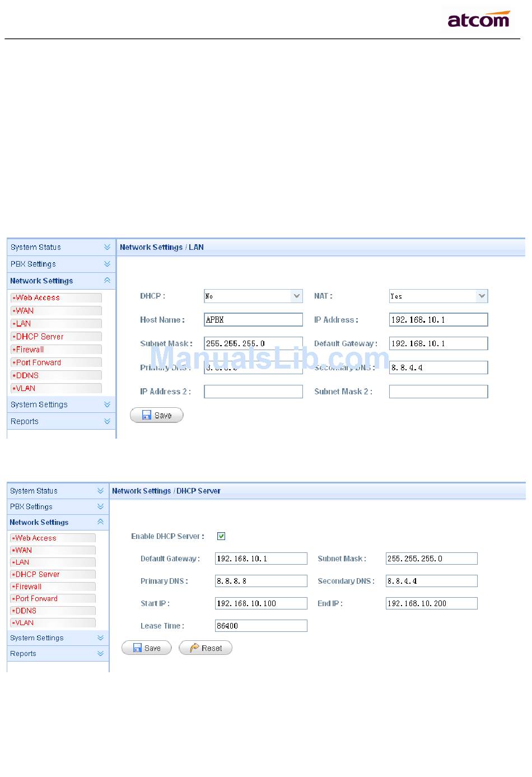Open DDNS in the upper sidebar menu
Screen dimensions: 532x777
56,375
